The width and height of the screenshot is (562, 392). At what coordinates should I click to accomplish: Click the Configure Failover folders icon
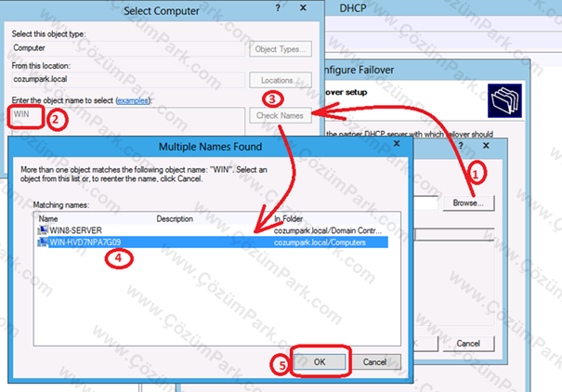(x=504, y=100)
